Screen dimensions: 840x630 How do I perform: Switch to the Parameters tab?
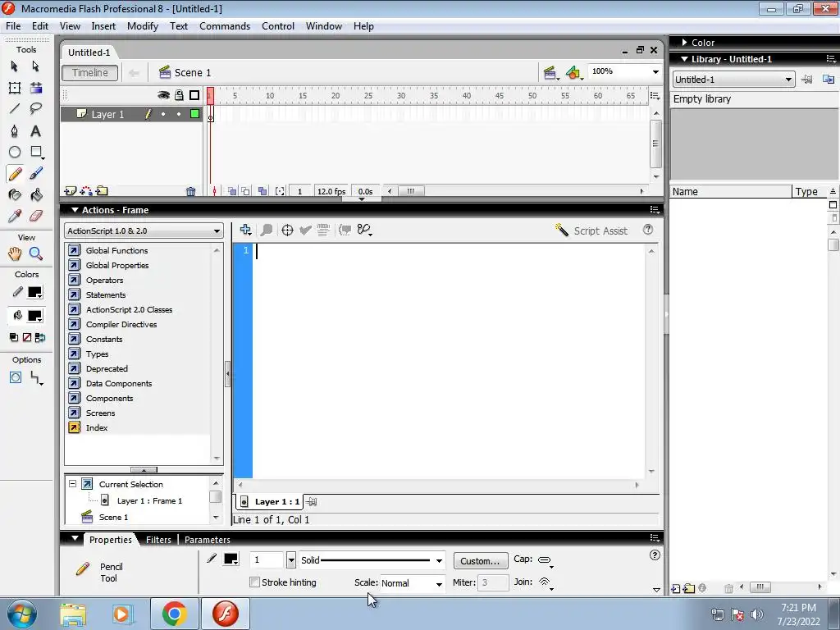[208, 540]
